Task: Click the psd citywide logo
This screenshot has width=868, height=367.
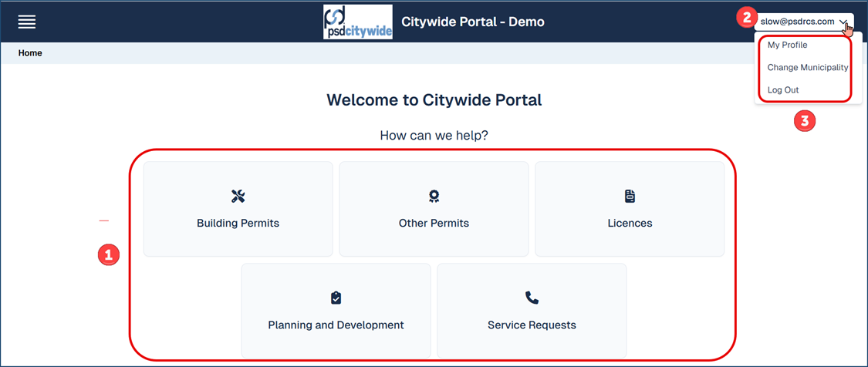Action: (x=357, y=22)
